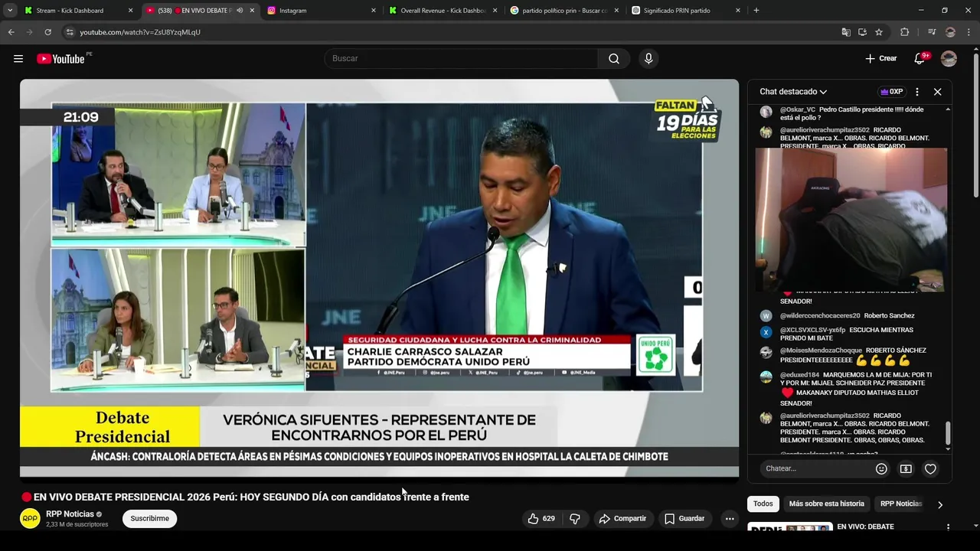Click @MoisesMendozaChoqque chat username
Viewport: 980px width, 551px height.
click(x=821, y=350)
